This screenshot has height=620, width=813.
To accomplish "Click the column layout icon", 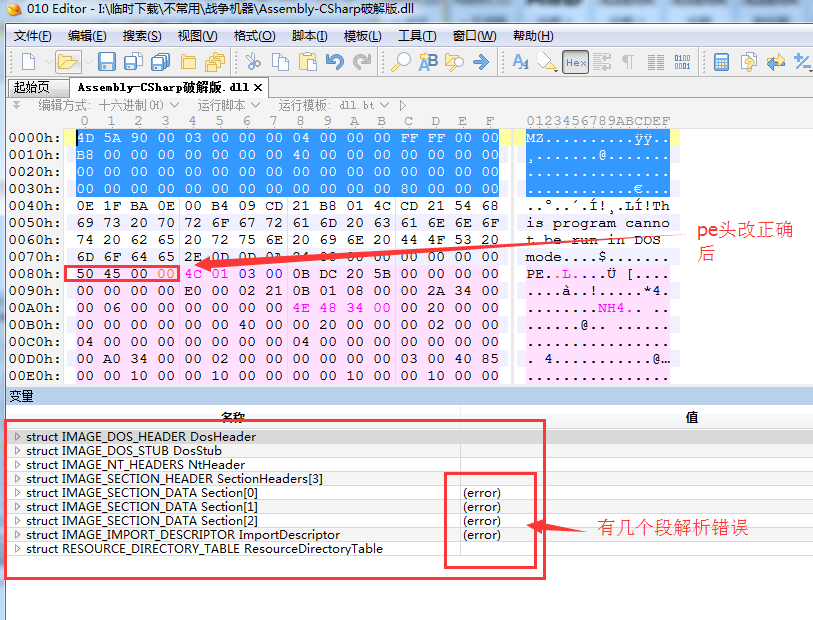I will [656, 62].
